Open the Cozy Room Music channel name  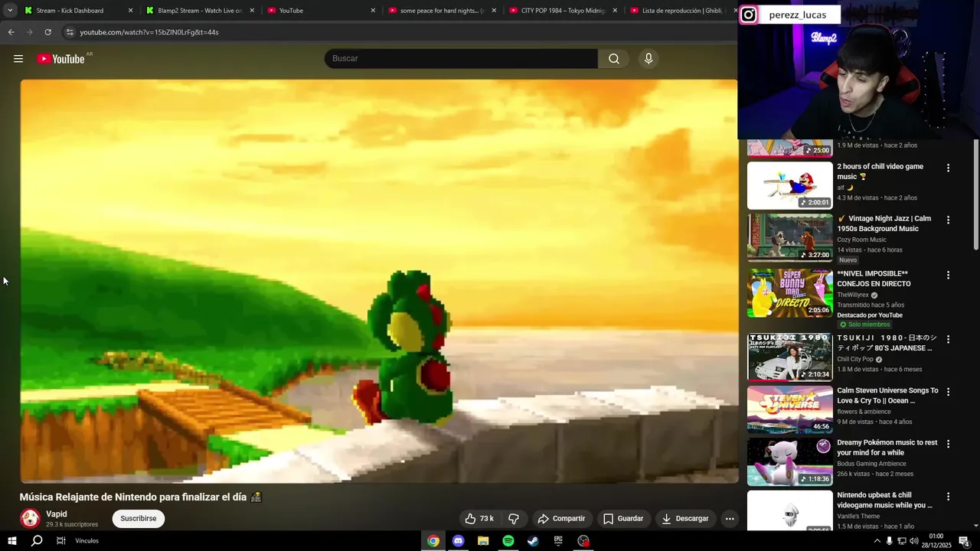click(861, 240)
